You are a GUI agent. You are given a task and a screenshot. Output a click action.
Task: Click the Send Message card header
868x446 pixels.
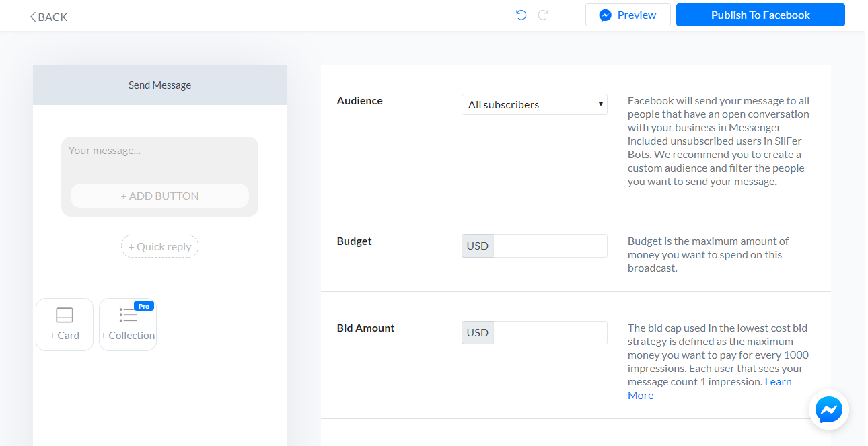click(159, 85)
